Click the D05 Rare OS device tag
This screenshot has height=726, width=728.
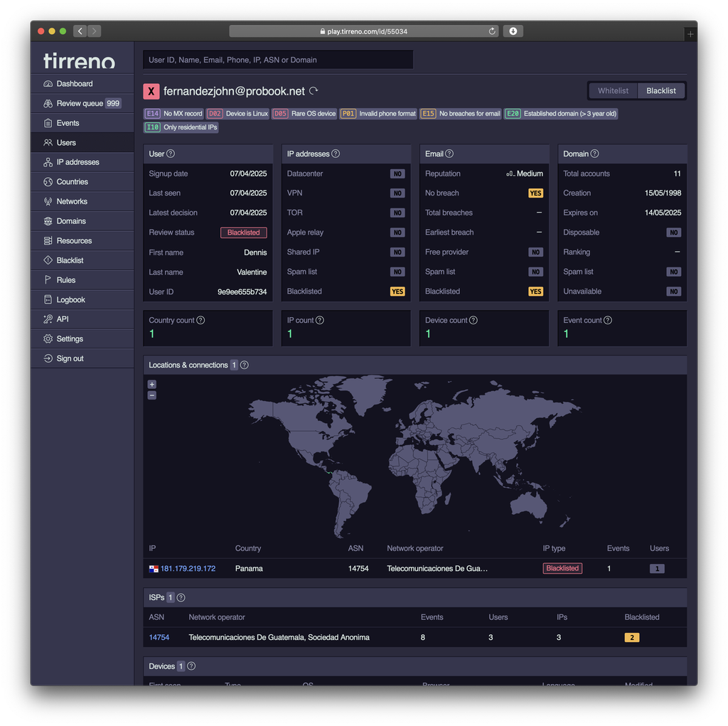pyautogui.click(x=304, y=113)
